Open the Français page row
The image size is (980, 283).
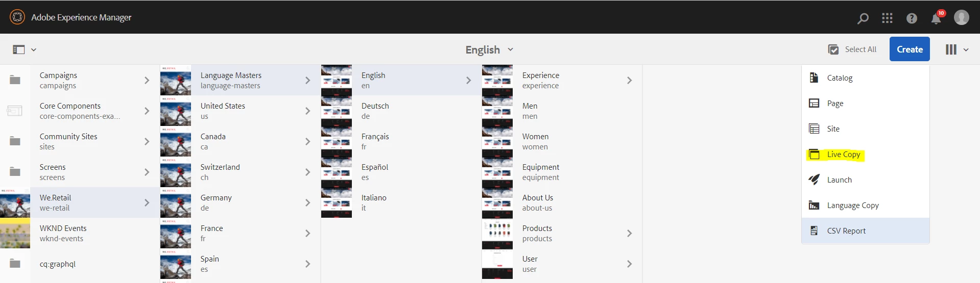(401, 141)
